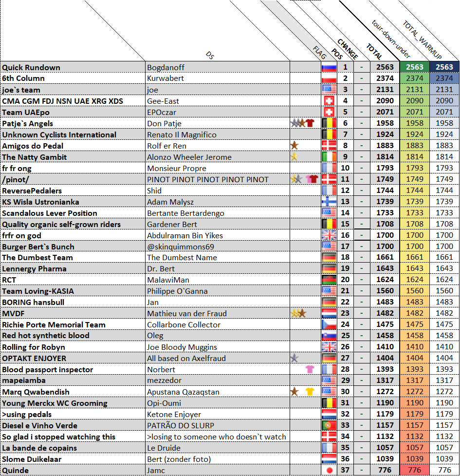Click the Czech flag beside Collarbone Collector
460x476 pixels.
pyautogui.click(x=329, y=324)
